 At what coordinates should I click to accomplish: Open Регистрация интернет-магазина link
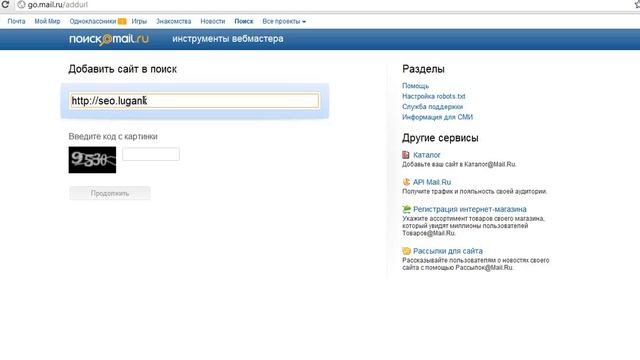[470, 209]
